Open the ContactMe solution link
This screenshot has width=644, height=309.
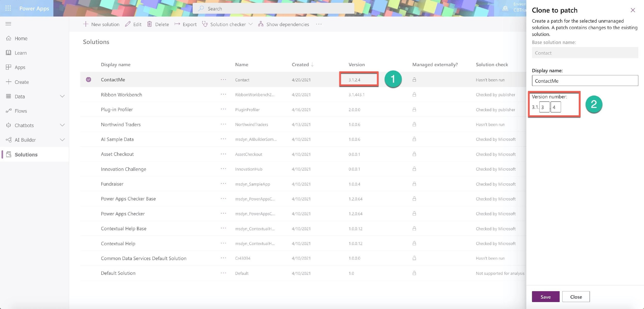point(113,80)
